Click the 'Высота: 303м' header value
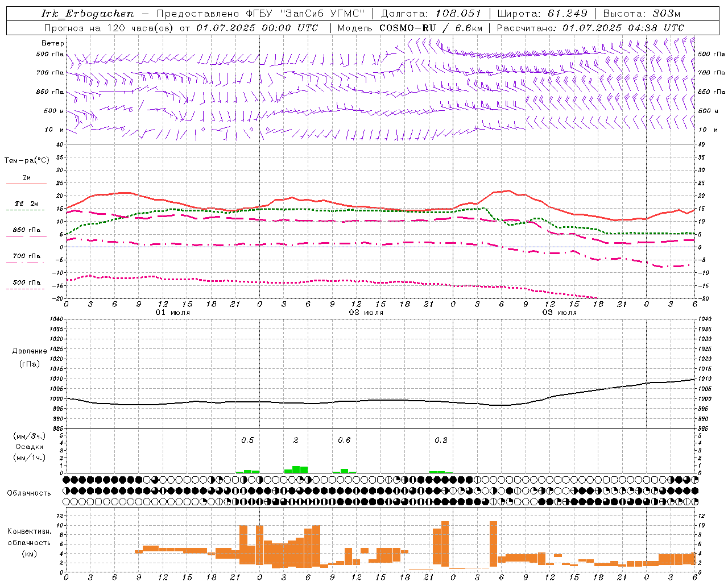Image resolution: width=728 pixels, height=582 pixels. click(x=642, y=14)
